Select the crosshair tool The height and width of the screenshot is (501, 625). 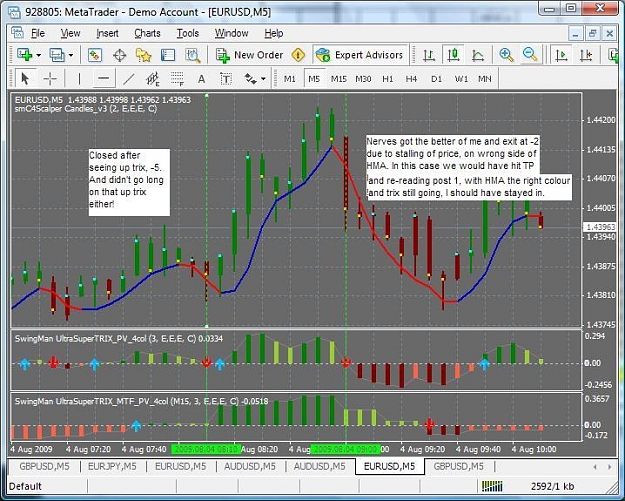pos(50,79)
